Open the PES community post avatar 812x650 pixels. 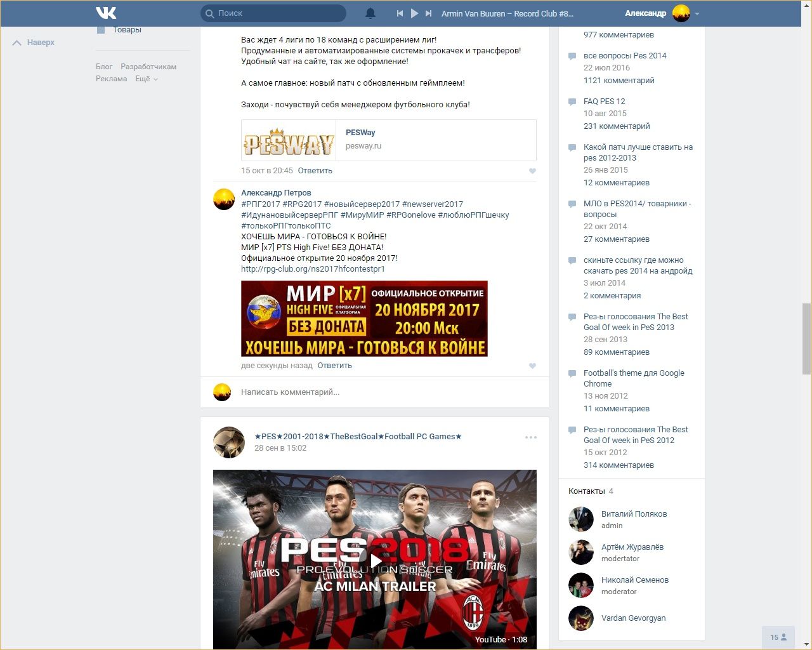click(229, 442)
